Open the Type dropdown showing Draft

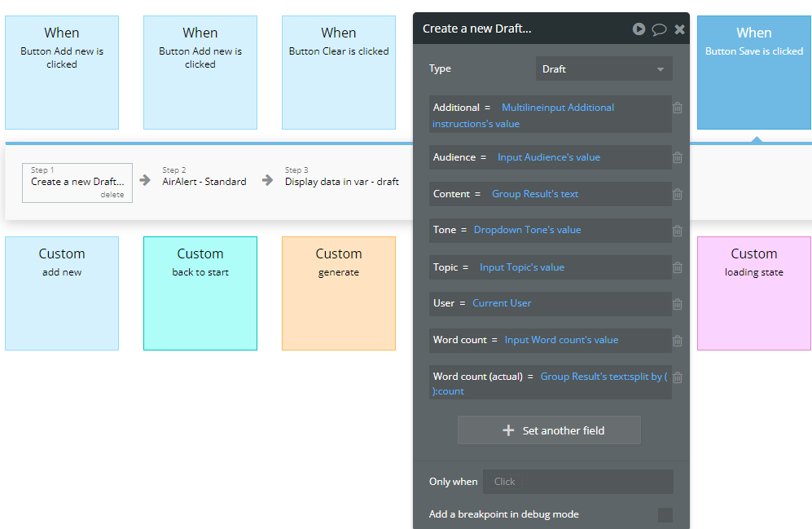tap(604, 68)
